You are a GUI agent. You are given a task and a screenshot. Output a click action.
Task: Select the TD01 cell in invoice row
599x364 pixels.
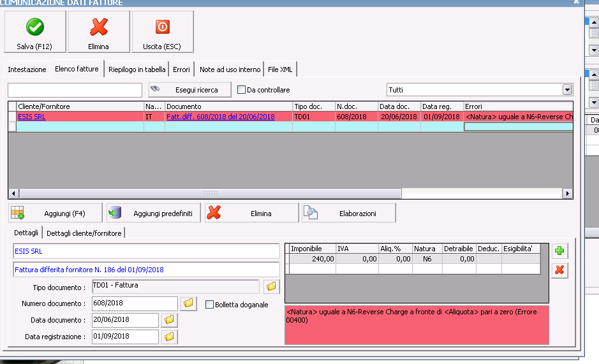[314, 117]
